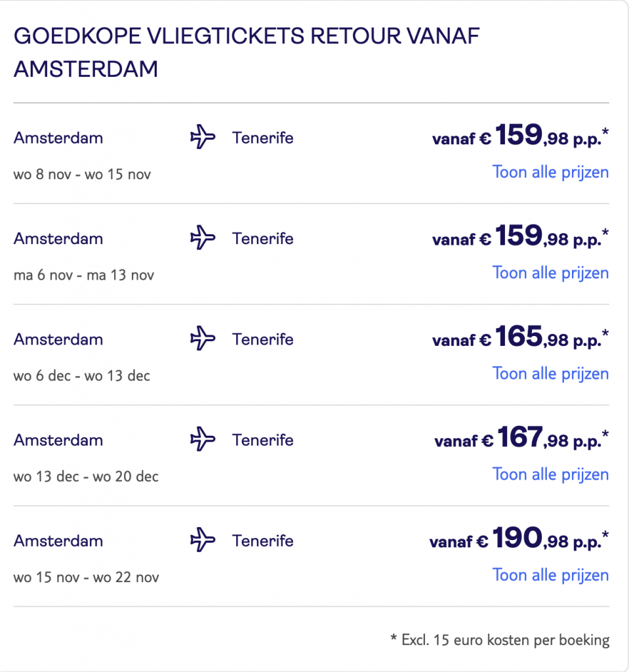Click the 'Excl. 15 euro kosten per boeking' footnote
The height and width of the screenshot is (672, 629).
tap(499, 640)
